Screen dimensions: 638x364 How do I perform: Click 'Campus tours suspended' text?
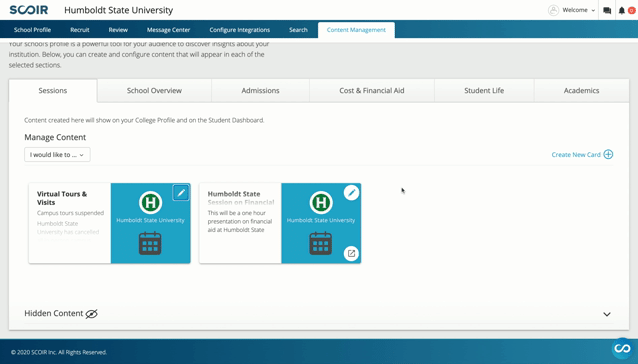coord(70,213)
